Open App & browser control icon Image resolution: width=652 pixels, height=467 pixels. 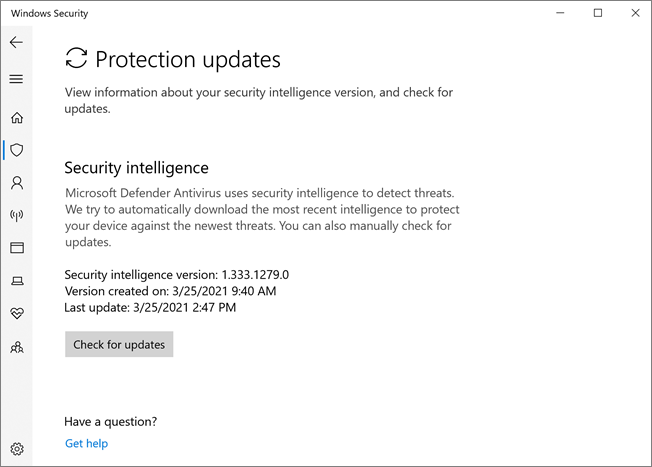coord(16,248)
